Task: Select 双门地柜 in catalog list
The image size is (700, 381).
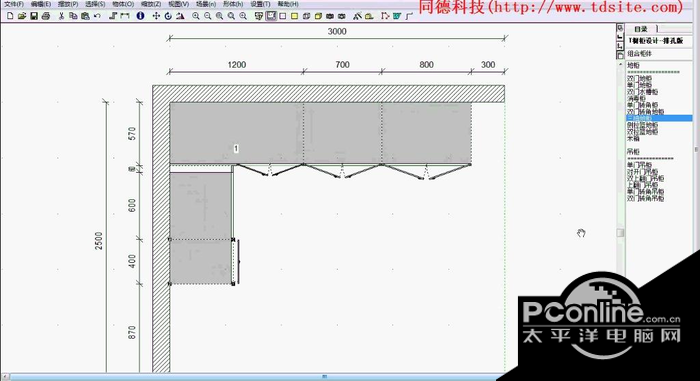Action: click(x=639, y=79)
